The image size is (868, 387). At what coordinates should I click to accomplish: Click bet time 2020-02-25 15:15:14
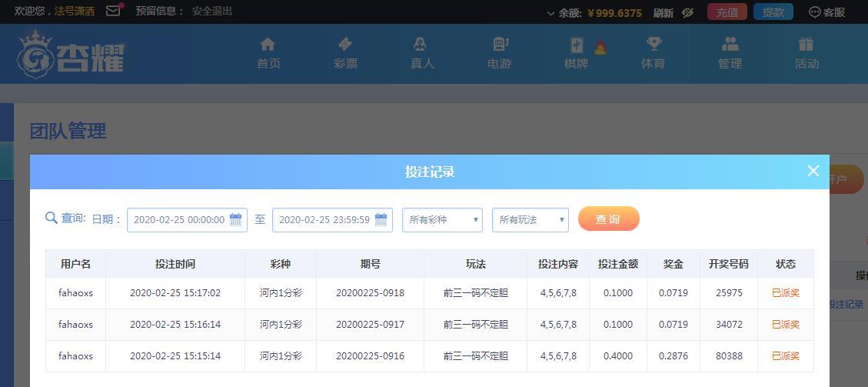[175, 356]
